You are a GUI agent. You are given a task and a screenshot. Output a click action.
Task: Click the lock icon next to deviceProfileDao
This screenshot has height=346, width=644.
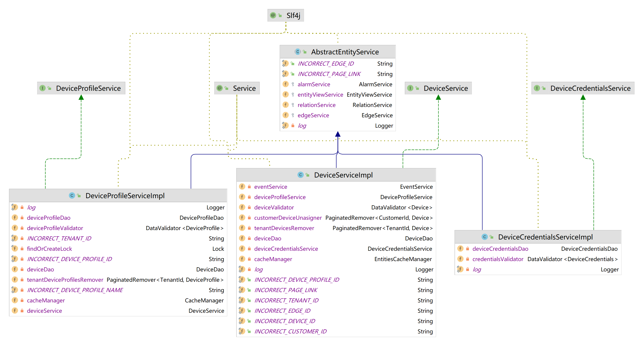pyautogui.click(x=22, y=218)
